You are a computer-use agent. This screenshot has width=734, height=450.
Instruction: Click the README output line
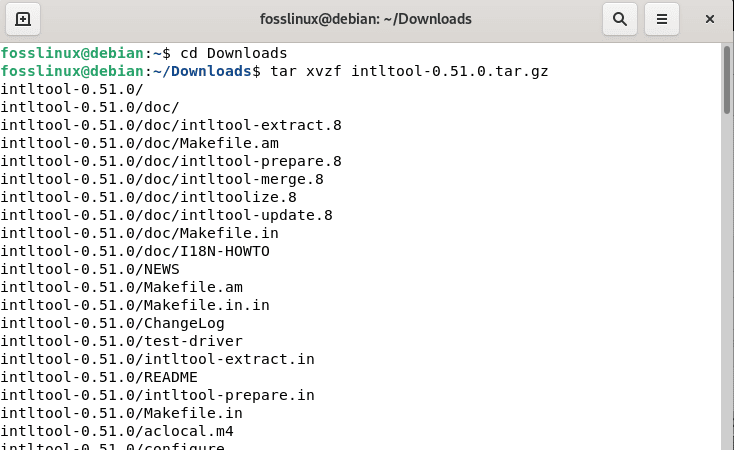99,377
